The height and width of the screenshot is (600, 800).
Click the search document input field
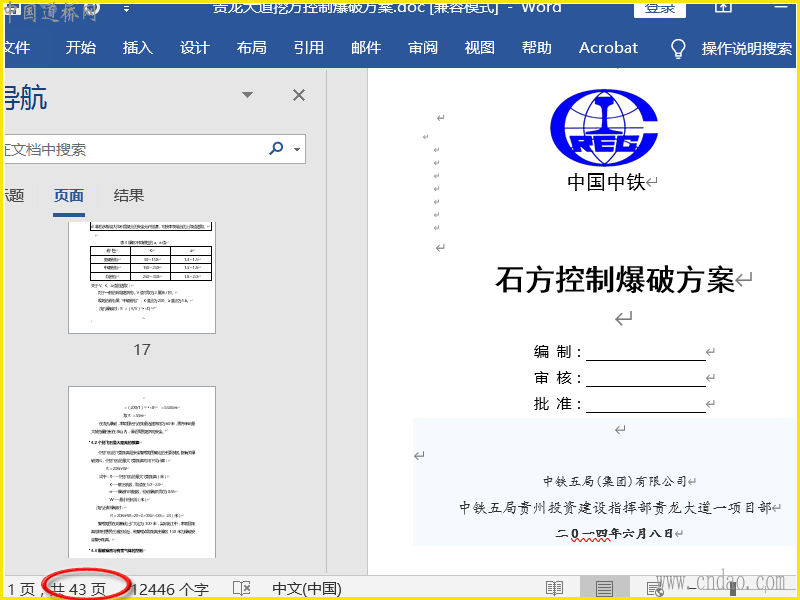134,149
